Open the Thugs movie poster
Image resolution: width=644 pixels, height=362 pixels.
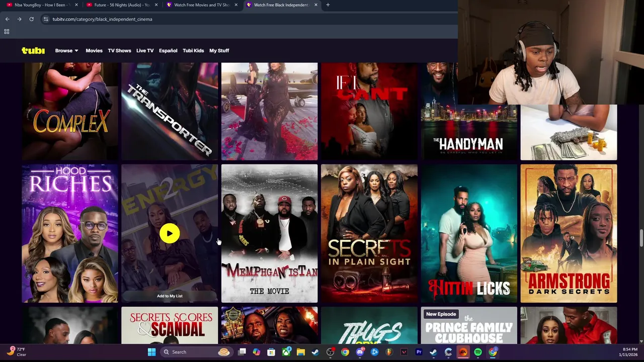(369, 325)
